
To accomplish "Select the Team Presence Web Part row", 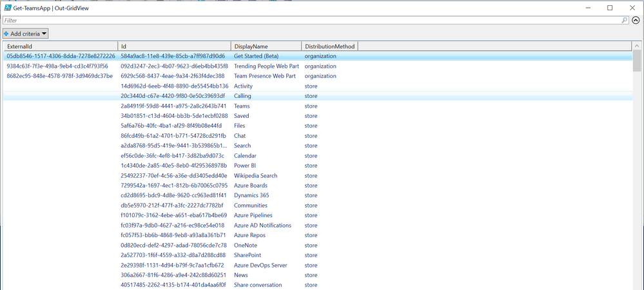I will tap(318, 76).
